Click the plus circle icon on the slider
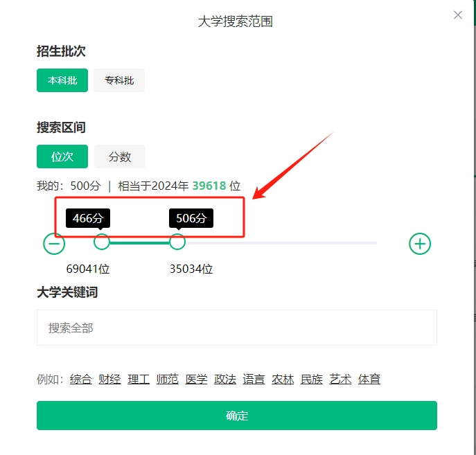 pyautogui.click(x=420, y=244)
